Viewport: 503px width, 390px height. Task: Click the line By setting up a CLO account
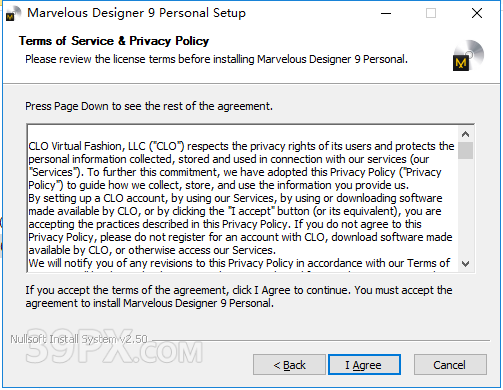tap(235, 198)
